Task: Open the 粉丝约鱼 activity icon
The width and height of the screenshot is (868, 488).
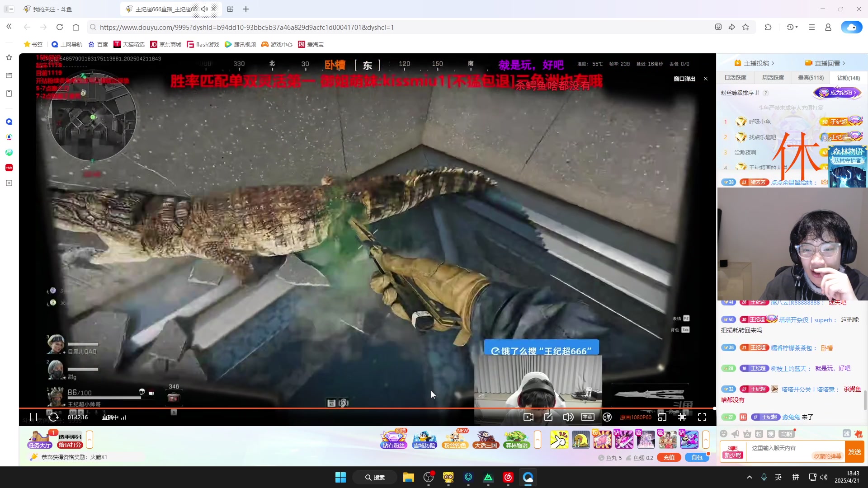Action: pyautogui.click(x=455, y=439)
